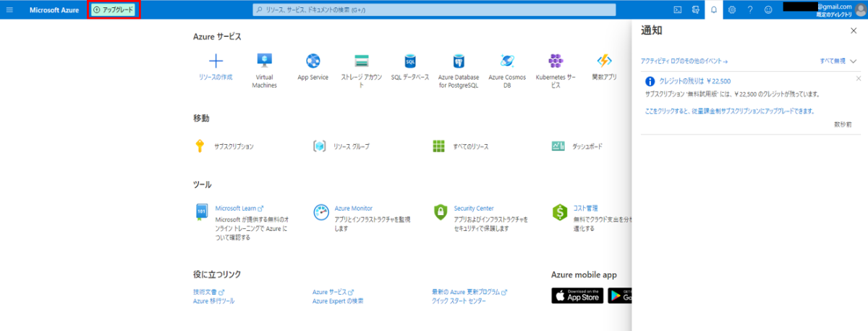This screenshot has width=868, height=331.
Task: Open directory and subscription filter icon
Action: point(696,10)
